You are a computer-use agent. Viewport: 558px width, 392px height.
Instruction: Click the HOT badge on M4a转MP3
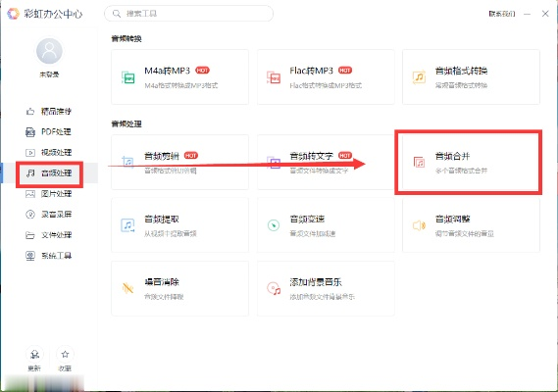202,71
